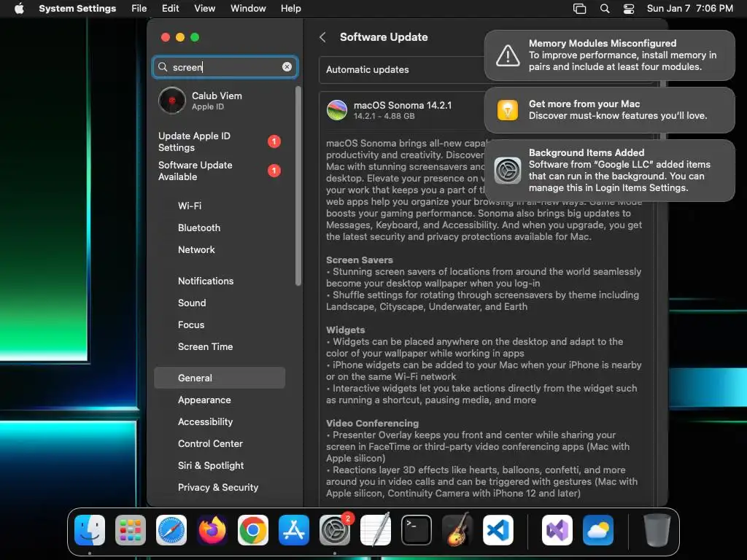Click the Stage Manager menu bar icon
This screenshot has height=560, width=747.
579,9
